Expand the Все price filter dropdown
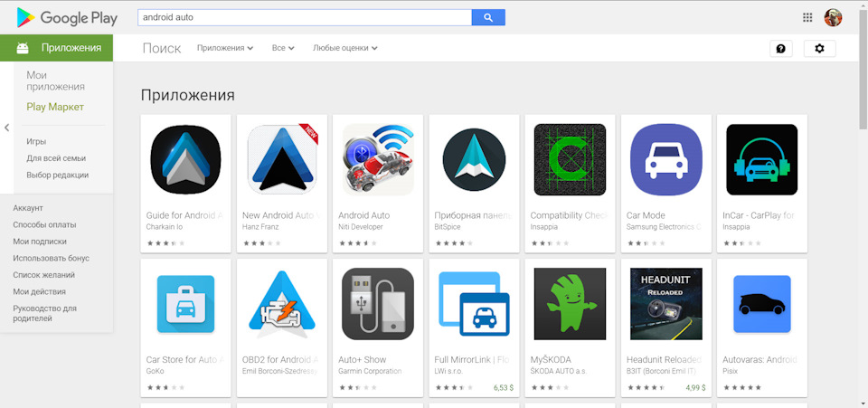This screenshot has height=408, width=868. [283, 48]
